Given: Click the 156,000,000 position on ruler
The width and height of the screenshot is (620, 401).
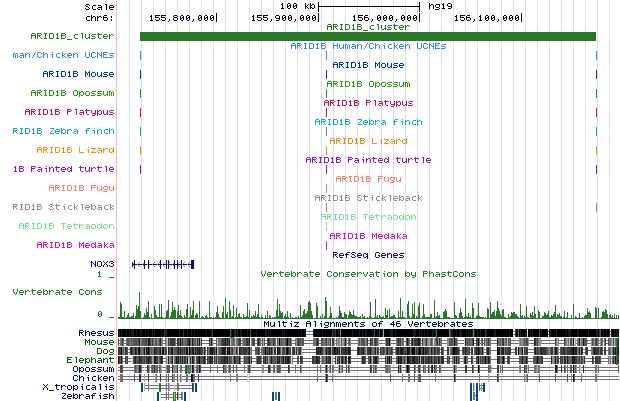Looking at the screenshot, I should (380, 18).
